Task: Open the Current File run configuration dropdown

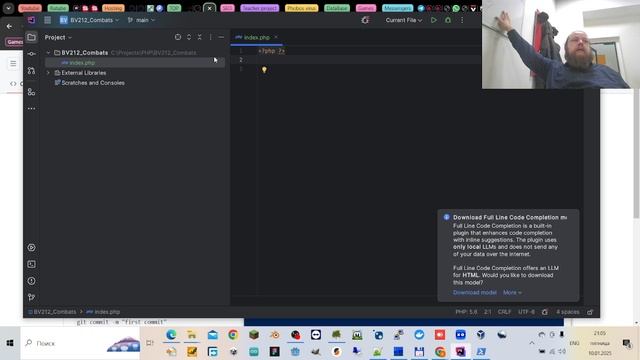Action: [x=404, y=20]
